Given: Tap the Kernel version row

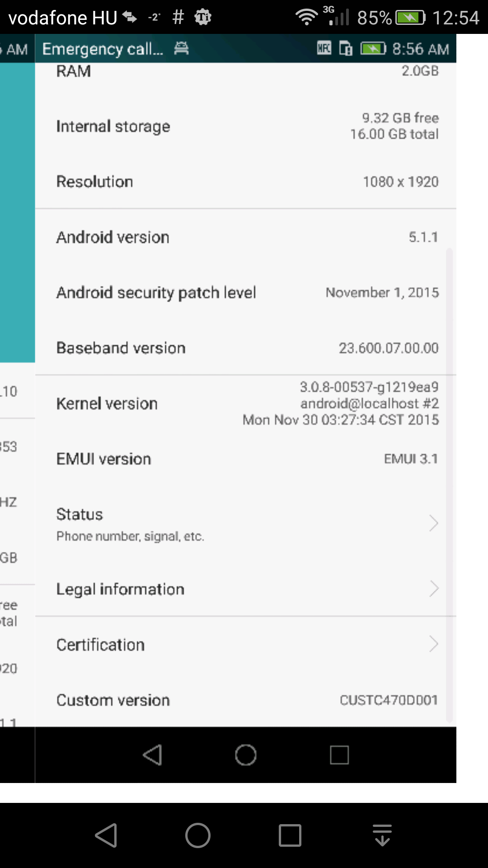Looking at the screenshot, I should 246,403.
